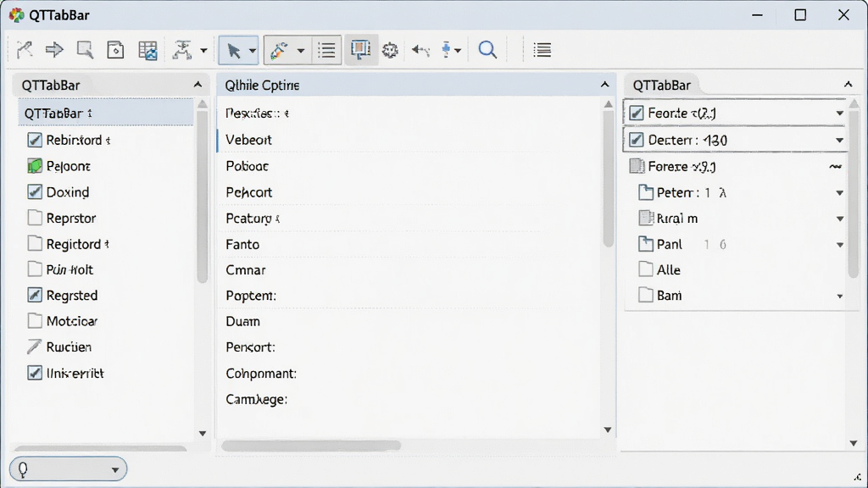This screenshot has height=488, width=868.
Task: Select the QTTabBar tab in right panel
Action: click(661, 86)
